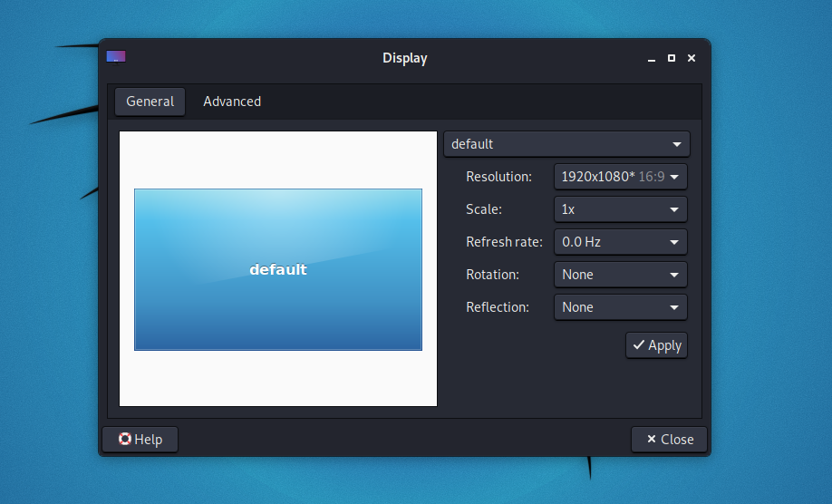Click the Display app icon in title bar
Image resolution: width=832 pixels, height=504 pixels.
point(116,57)
